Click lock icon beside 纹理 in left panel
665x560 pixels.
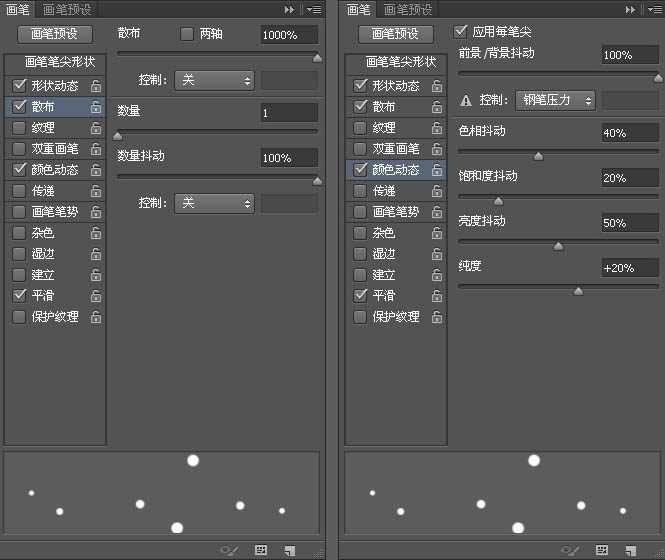pyautogui.click(x=96, y=128)
